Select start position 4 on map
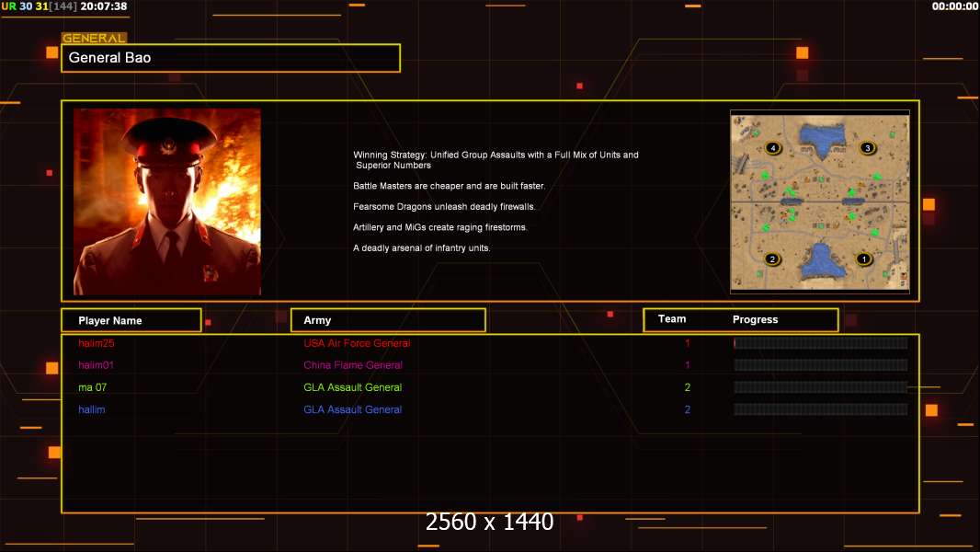Screen dimensions: 980x552 773,147
